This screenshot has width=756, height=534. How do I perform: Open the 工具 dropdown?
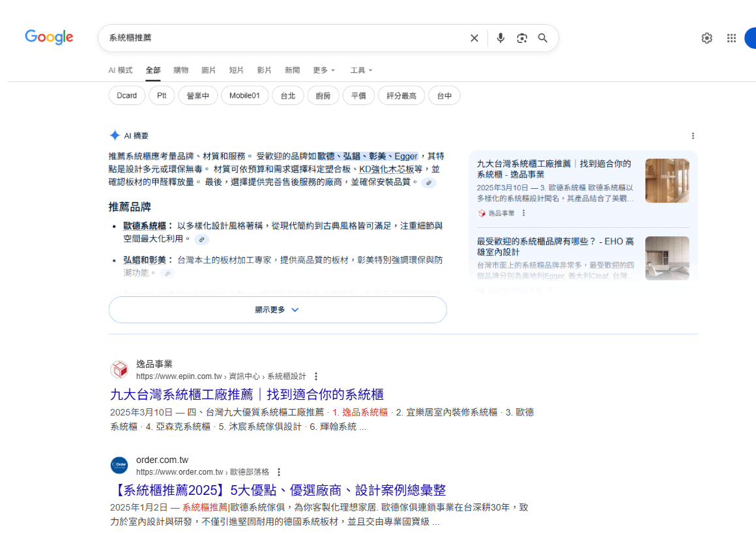tap(361, 70)
